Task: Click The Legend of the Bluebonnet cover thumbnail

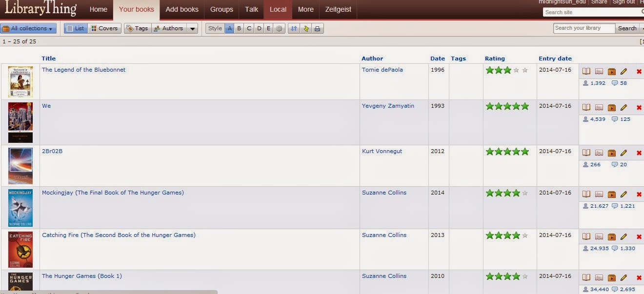Action: 20,81
